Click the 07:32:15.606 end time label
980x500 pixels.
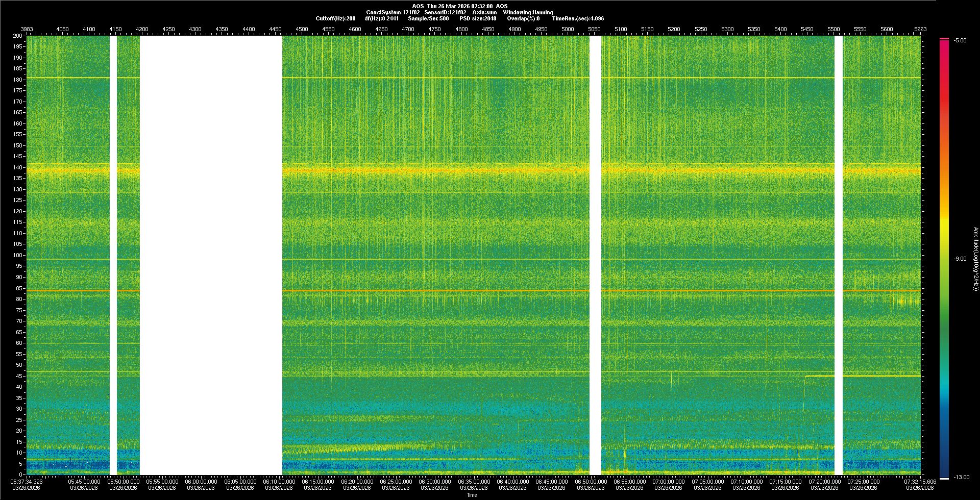920,482
